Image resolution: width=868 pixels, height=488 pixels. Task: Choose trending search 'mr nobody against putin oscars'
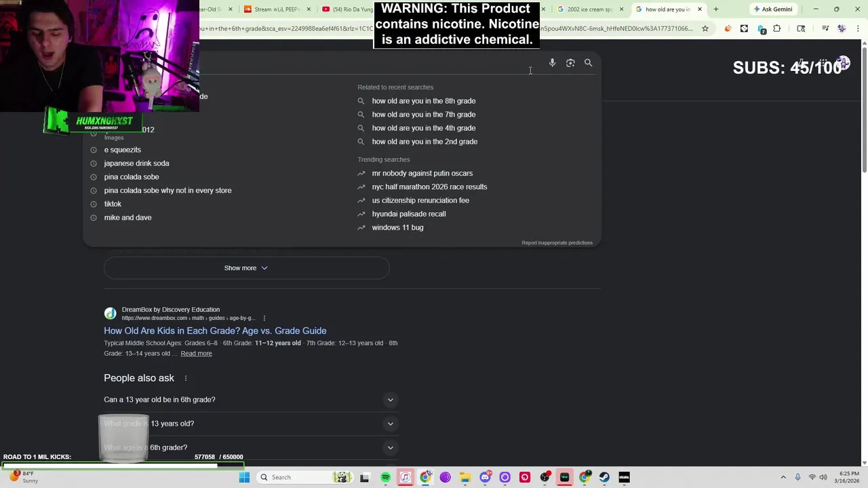pos(422,174)
